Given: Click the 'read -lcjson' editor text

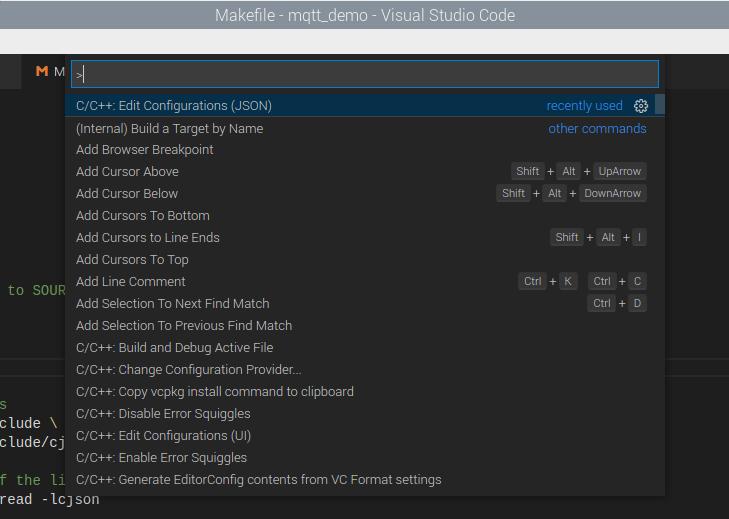Looking at the screenshot, I should pyautogui.click(x=50, y=499).
